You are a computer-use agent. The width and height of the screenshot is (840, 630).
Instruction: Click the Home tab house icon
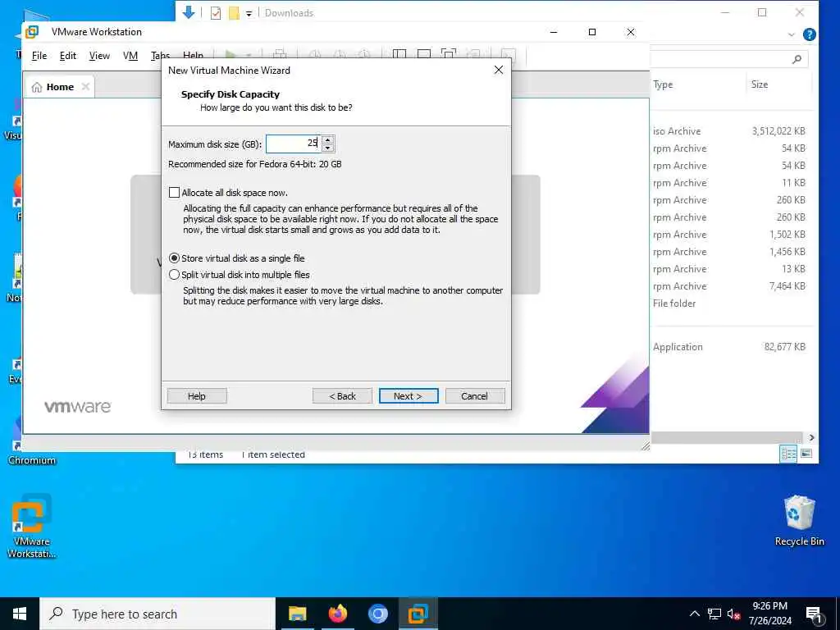click(36, 87)
